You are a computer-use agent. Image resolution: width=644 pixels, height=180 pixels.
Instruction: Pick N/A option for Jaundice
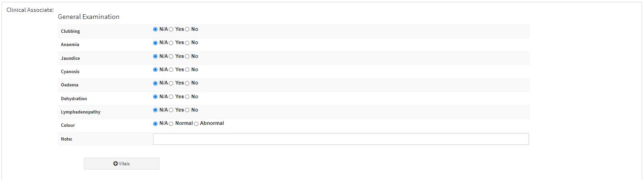tap(155, 57)
